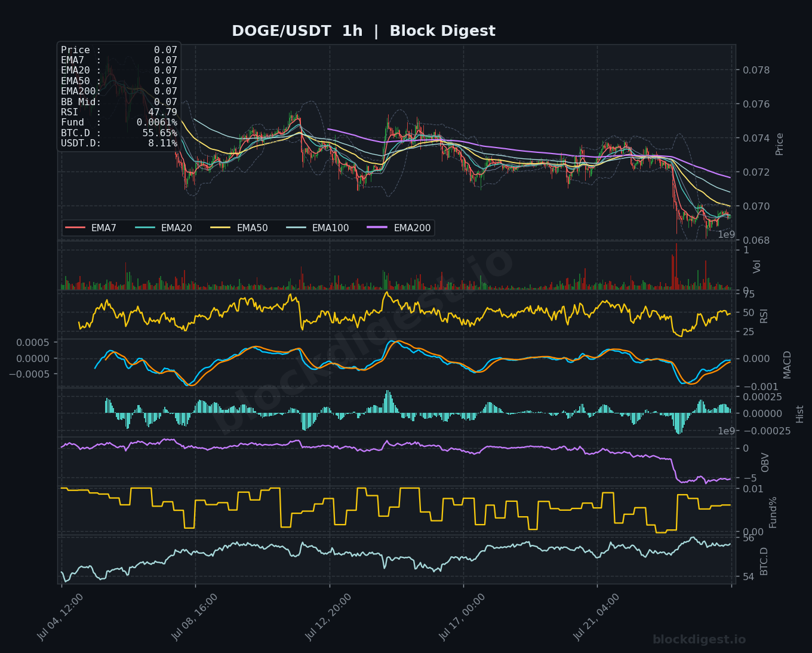Screen dimensions: 812x653
Task: Click the Price row in info box
Action: point(119,50)
